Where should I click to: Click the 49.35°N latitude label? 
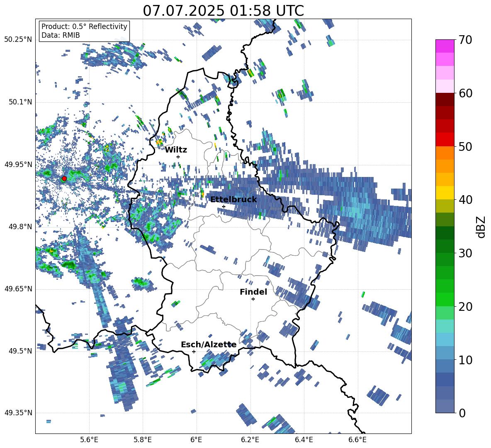click(x=18, y=413)
